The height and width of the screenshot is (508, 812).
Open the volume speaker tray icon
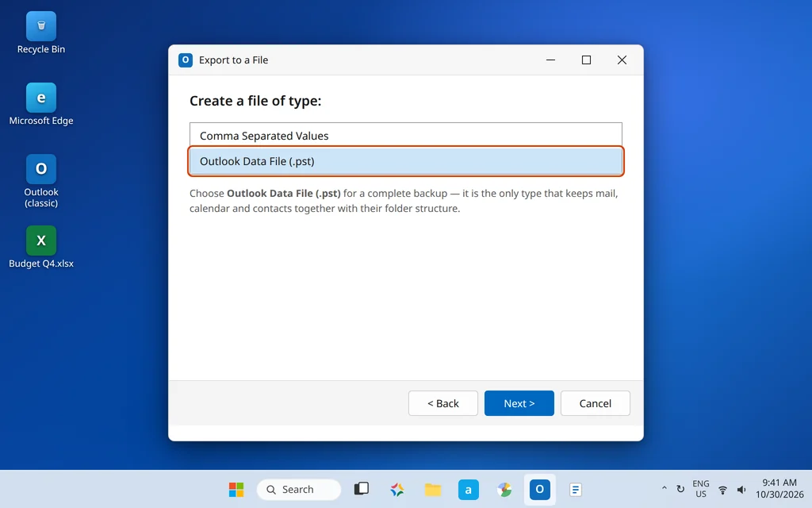[741, 489]
